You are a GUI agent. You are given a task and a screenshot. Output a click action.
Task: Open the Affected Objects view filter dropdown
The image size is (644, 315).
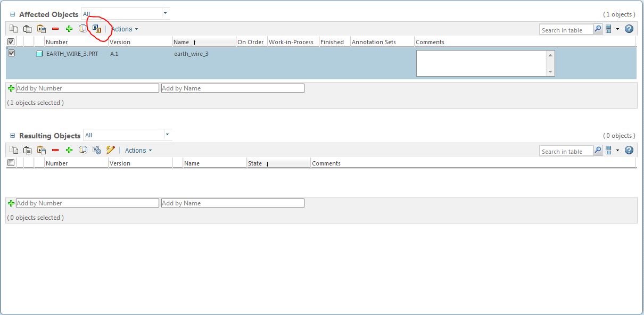(165, 13)
